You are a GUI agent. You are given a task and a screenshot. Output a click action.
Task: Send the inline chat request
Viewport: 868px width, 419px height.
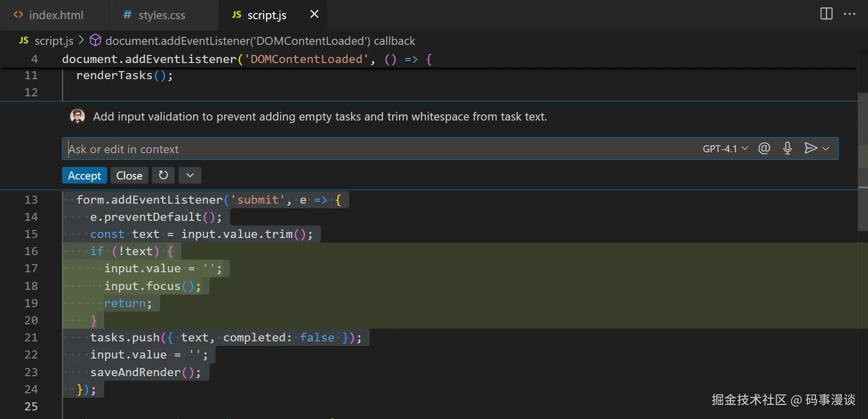point(810,148)
